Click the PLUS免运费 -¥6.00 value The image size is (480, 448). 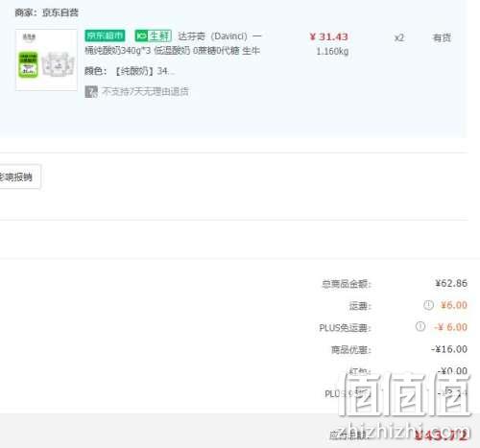click(x=450, y=327)
